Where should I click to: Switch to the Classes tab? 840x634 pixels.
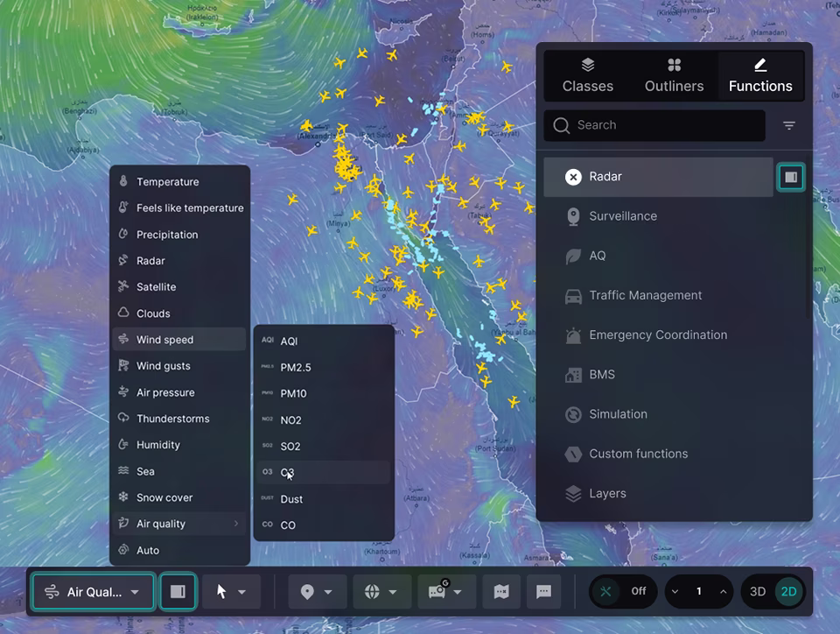click(x=587, y=75)
